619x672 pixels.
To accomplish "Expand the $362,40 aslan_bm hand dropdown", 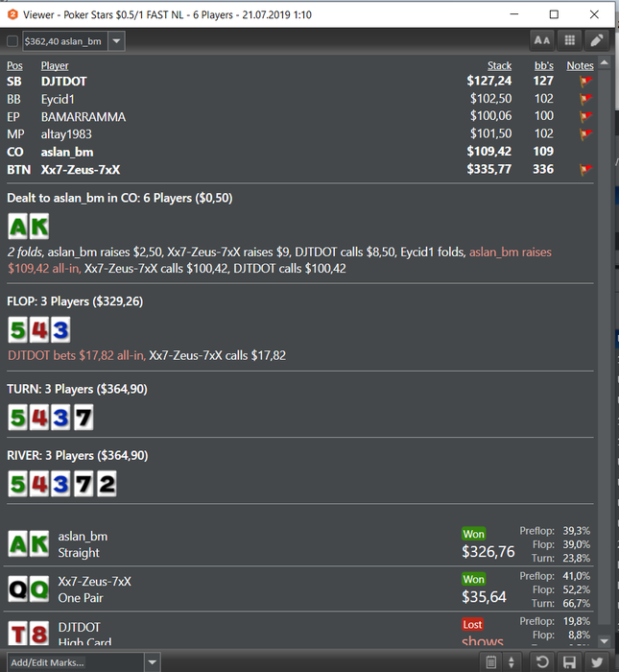I will point(116,41).
